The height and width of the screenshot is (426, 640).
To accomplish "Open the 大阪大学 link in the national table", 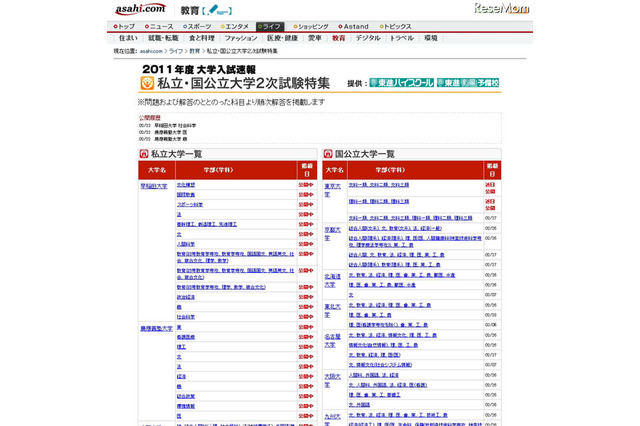I will (332, 380).
